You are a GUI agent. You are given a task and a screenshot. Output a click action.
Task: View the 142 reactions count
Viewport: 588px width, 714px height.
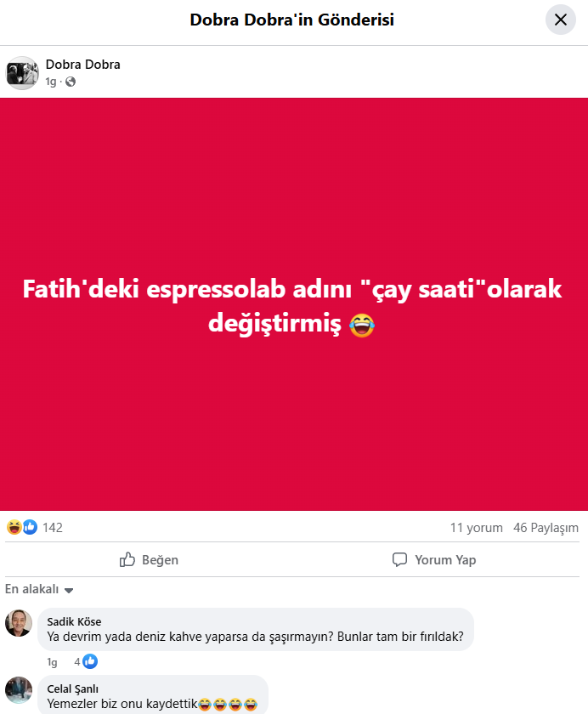(x=53, y=527)
